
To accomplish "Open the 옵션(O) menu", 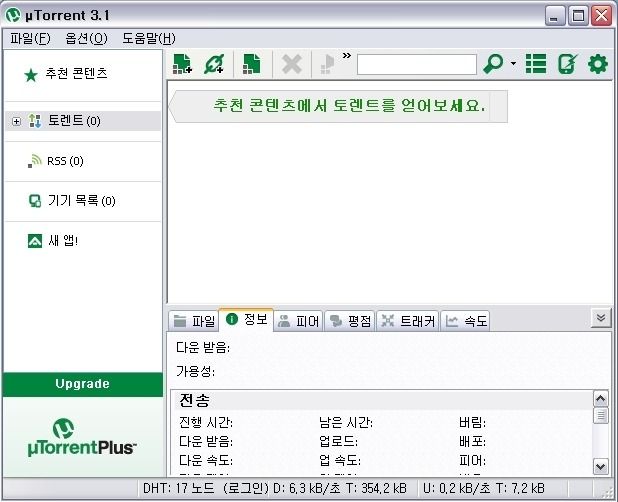I will [x=86, y=38].
